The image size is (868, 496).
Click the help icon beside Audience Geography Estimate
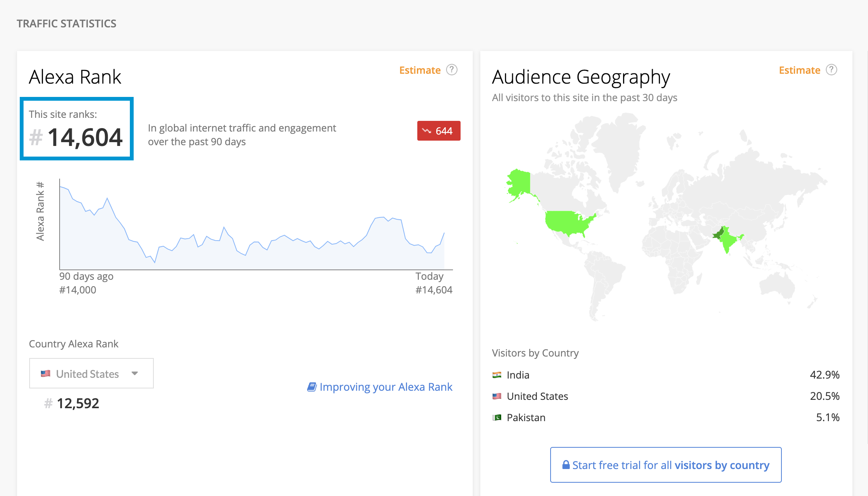coord(831,70)
